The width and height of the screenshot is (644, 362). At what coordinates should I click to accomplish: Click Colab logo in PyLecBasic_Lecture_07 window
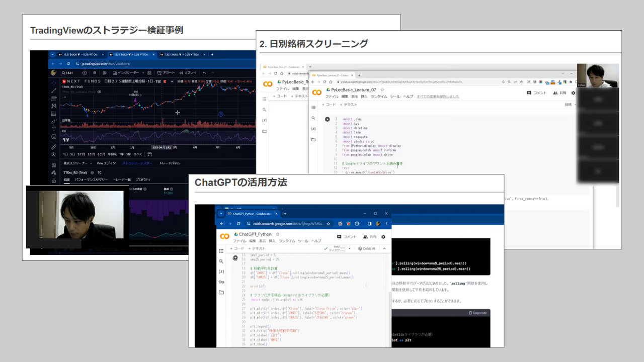[x=316, y=92]
